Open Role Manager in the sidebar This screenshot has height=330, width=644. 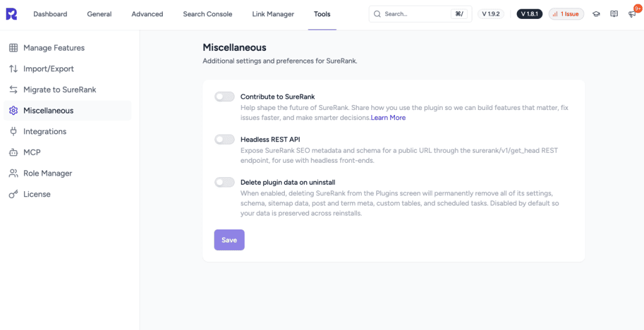(67, 173)
